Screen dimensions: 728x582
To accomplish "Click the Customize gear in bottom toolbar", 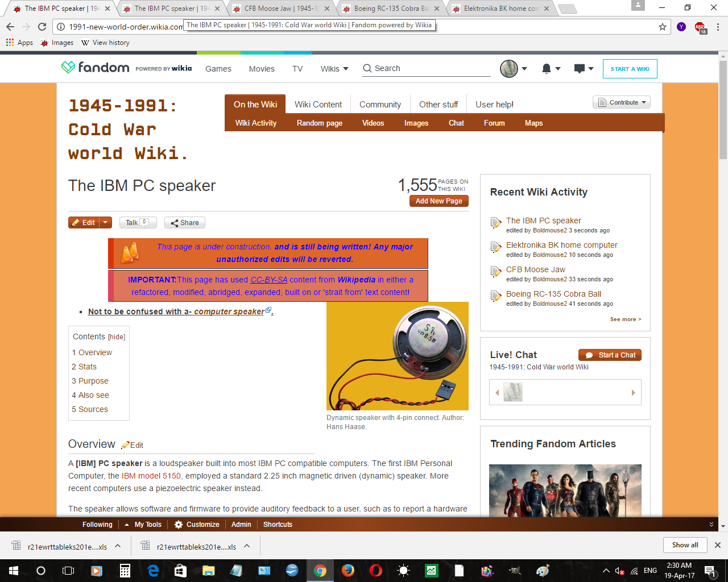I will coord(197,525).
